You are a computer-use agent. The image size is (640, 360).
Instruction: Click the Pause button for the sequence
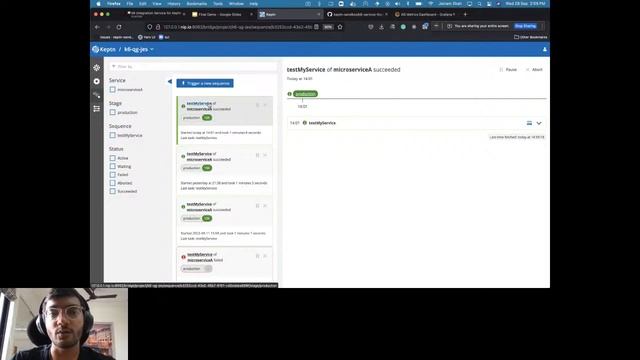508,70
